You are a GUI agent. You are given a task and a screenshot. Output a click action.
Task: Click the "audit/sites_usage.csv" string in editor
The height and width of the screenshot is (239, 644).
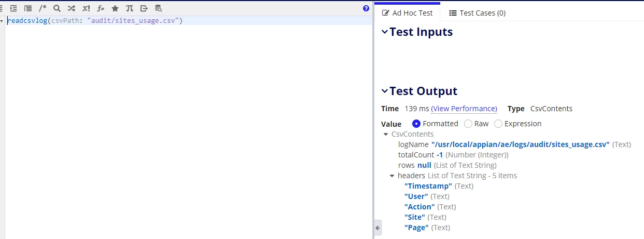coord(133,21)
